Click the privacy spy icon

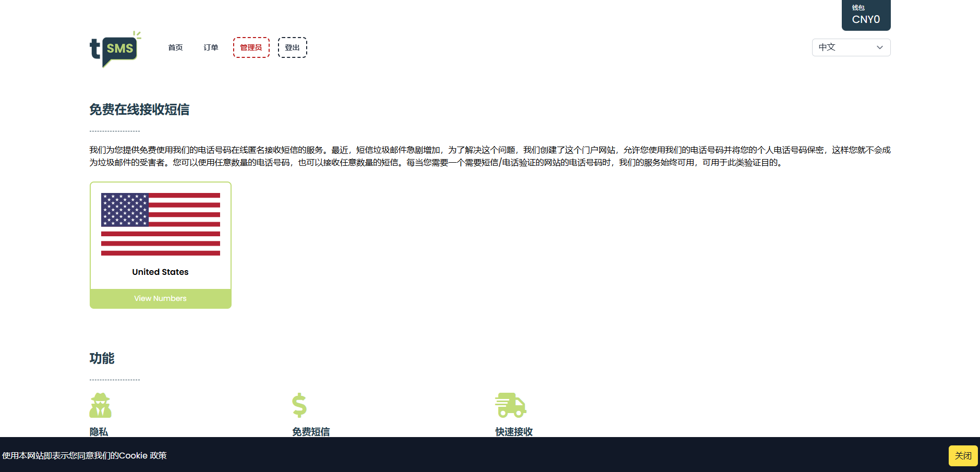click(x=100, y=405)
